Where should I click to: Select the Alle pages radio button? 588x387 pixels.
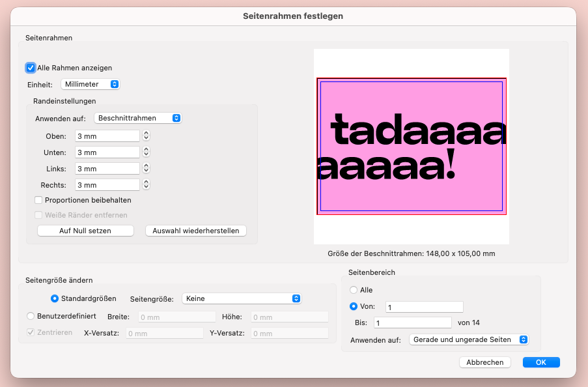click(353, 290)
